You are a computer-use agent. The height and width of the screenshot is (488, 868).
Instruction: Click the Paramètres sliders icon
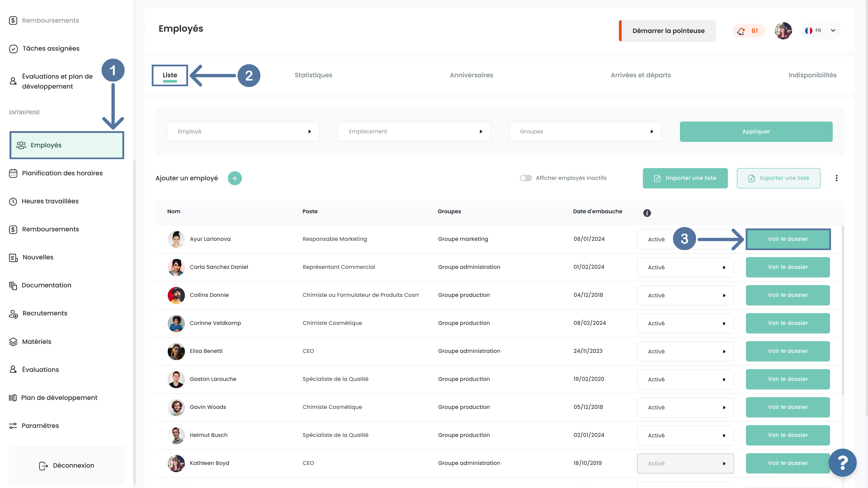13,426
